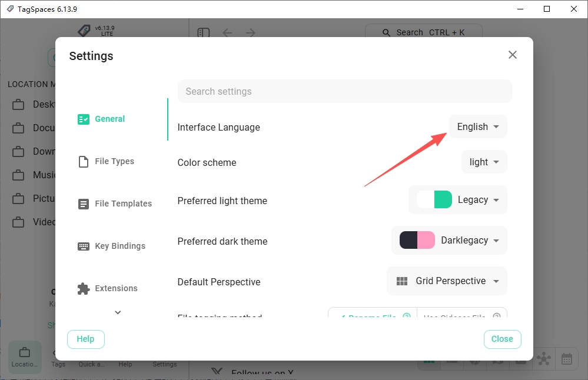Click the File Types document icon

pos(83,162)
